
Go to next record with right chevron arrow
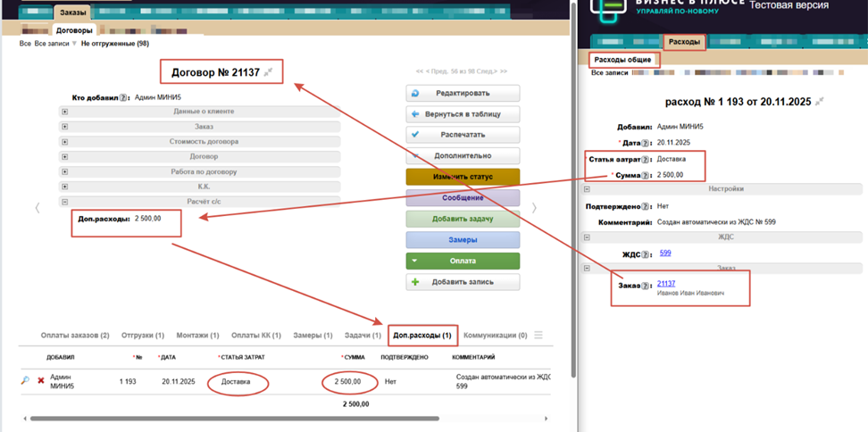(534, 208)
